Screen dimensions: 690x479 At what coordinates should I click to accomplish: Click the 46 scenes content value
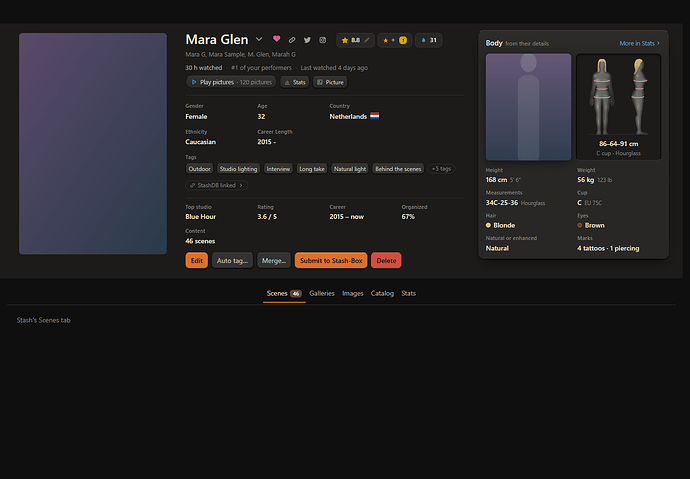click(x=200, y=241)
